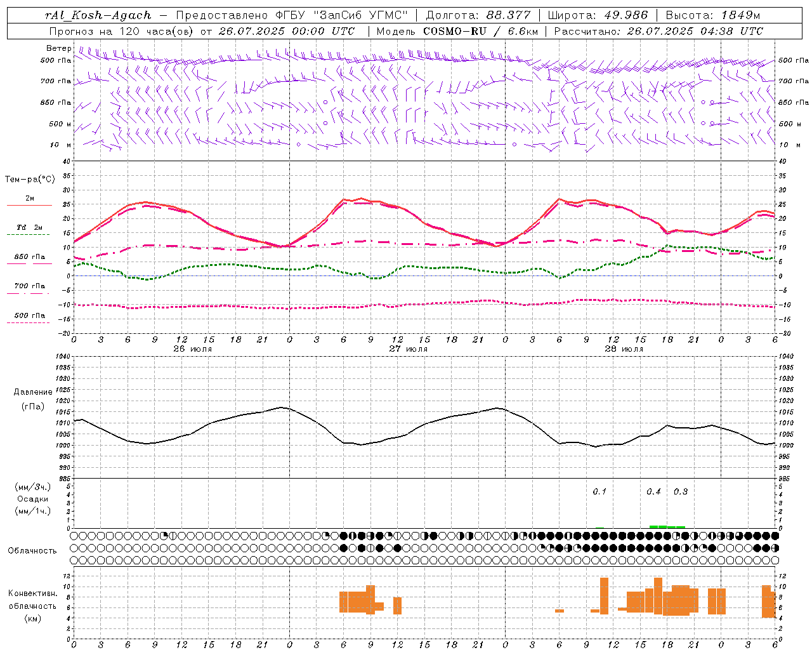812x650 pixels.
Task: Click the forecast header Прогноз на 120 часа(ов)
Action: coord(122,31)
